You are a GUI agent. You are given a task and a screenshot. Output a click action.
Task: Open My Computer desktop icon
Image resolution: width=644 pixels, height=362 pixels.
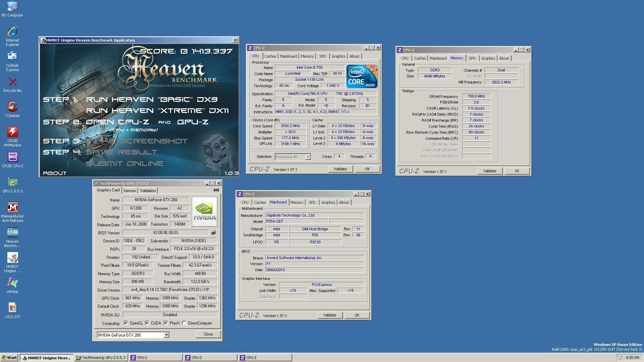[12, 10]
